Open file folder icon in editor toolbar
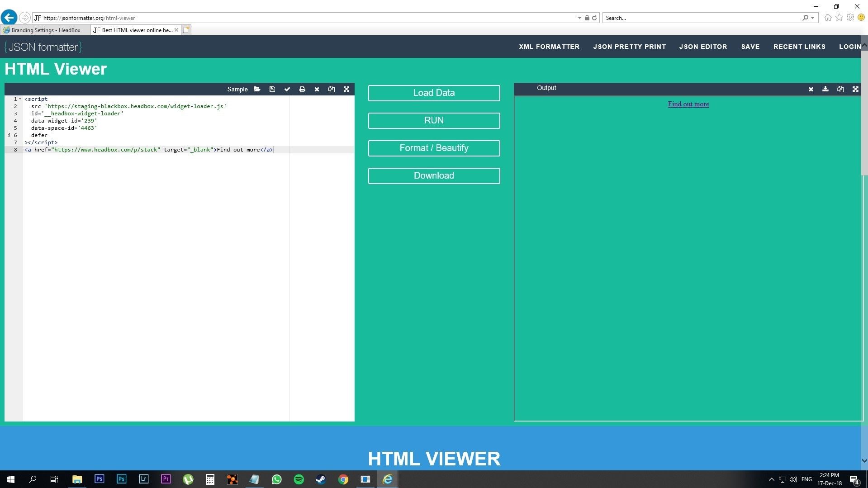 click(257, 89)
